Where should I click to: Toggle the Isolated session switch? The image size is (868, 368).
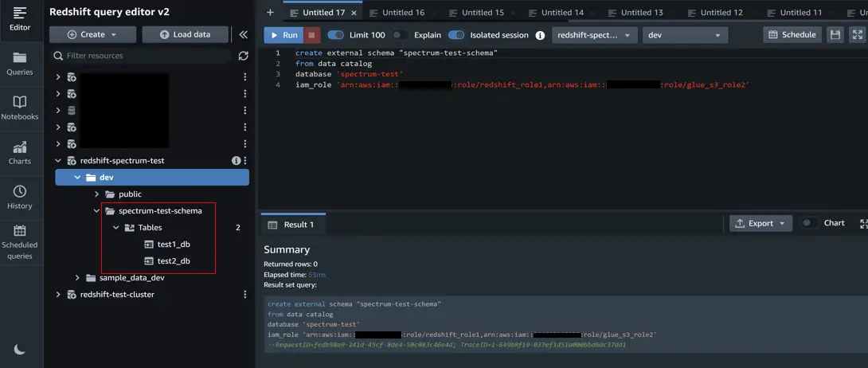pos(456,35)
